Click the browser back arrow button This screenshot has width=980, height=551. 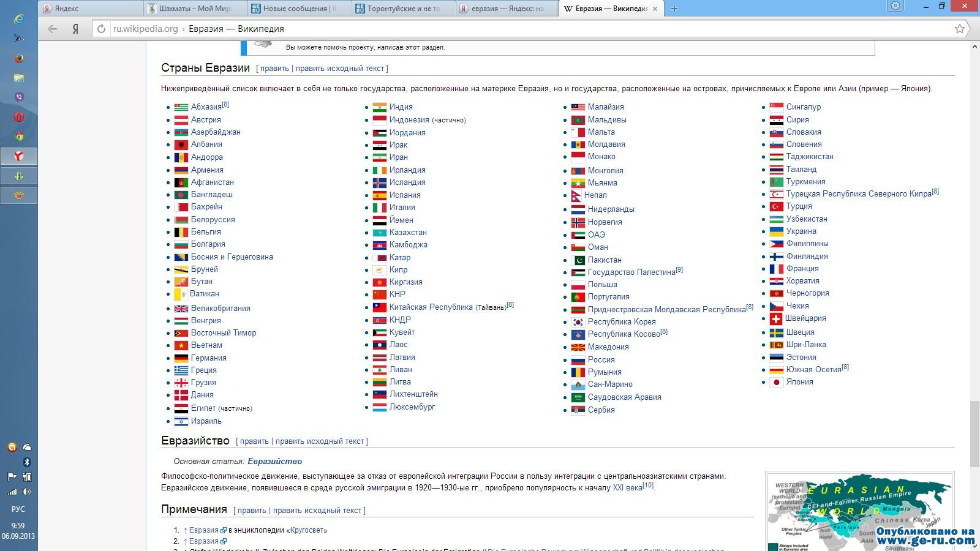tap(53, 29)
